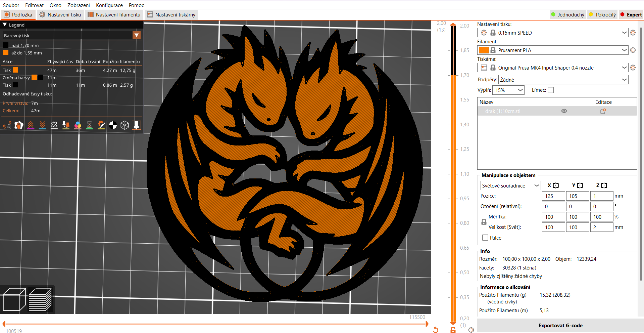Open the Podpěry dropdown showing Žádné
Viewport: 644px width, 333px height.
pyautogui.click(x=563, y=80)
